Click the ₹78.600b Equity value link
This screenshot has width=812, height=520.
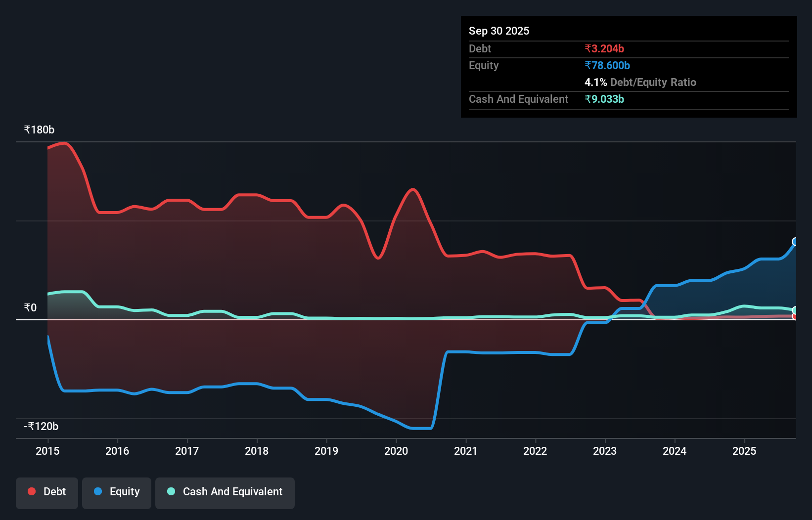606,65
